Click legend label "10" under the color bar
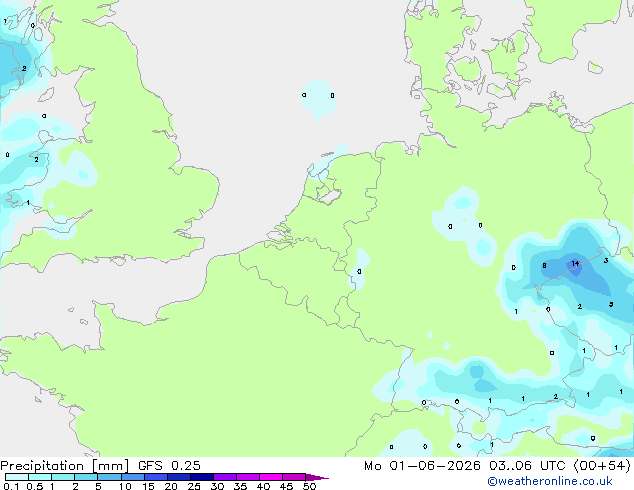 click(125, 486)
